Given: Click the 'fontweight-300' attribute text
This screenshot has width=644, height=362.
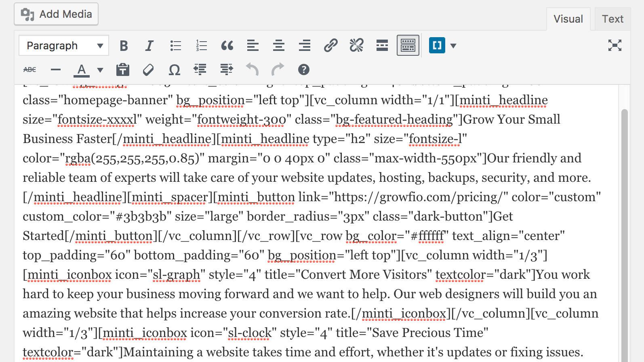Looking at the screenshot, I should coord(242,120).
